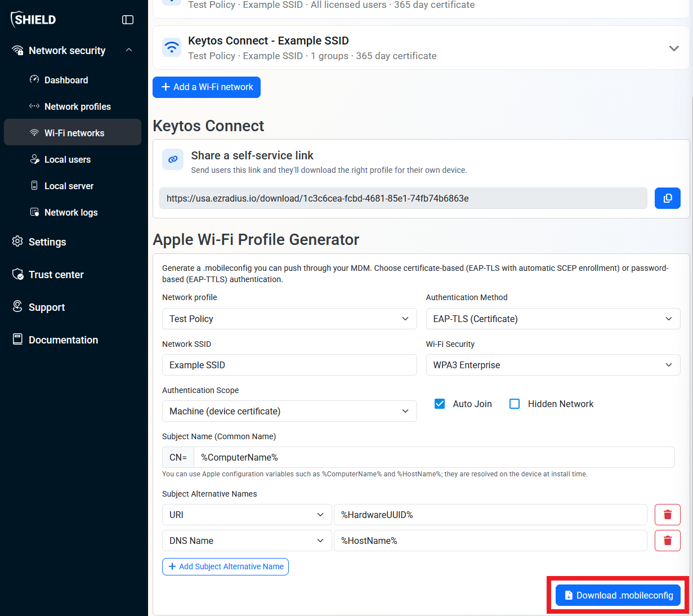Click the SHIELD logo in sidebar
Screen dimensions: 693x616
click(33, 19)
